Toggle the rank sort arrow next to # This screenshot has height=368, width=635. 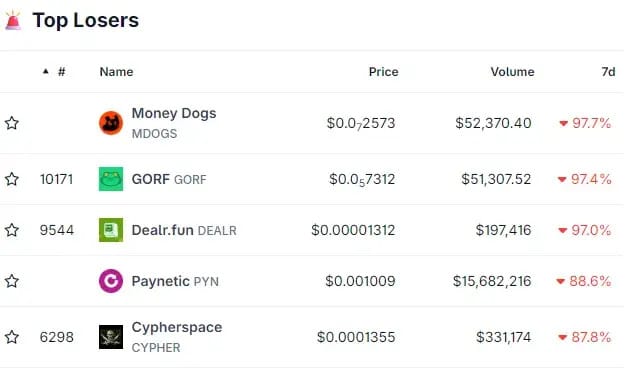(x=46, y=72)
